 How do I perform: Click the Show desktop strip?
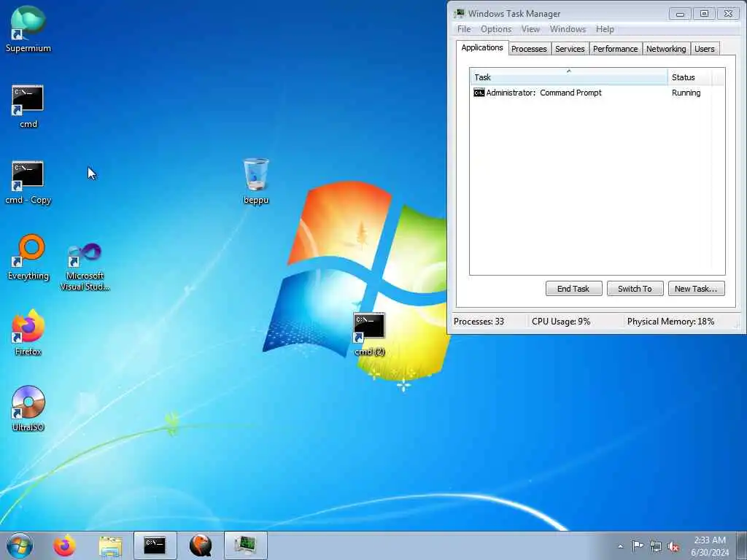coord(741,545)
